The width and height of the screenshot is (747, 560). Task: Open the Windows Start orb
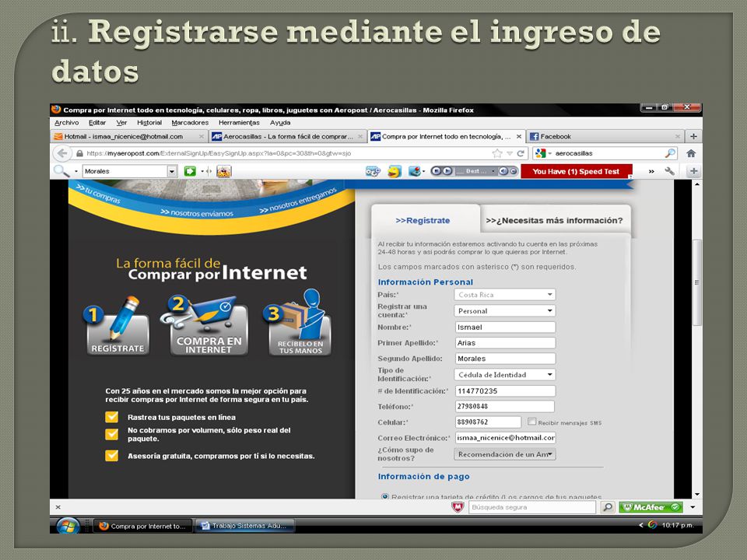68,526
